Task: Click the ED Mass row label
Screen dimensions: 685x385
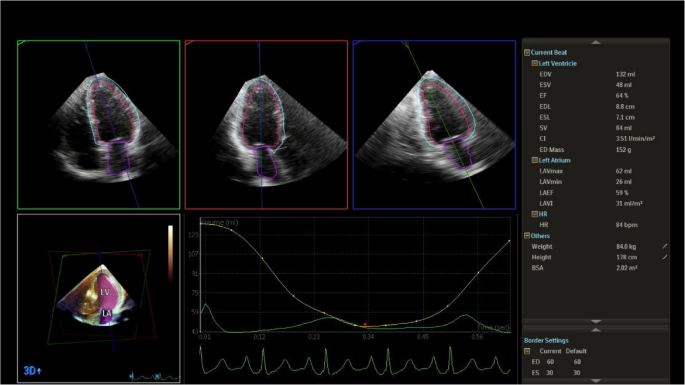Action: (551, 149)
